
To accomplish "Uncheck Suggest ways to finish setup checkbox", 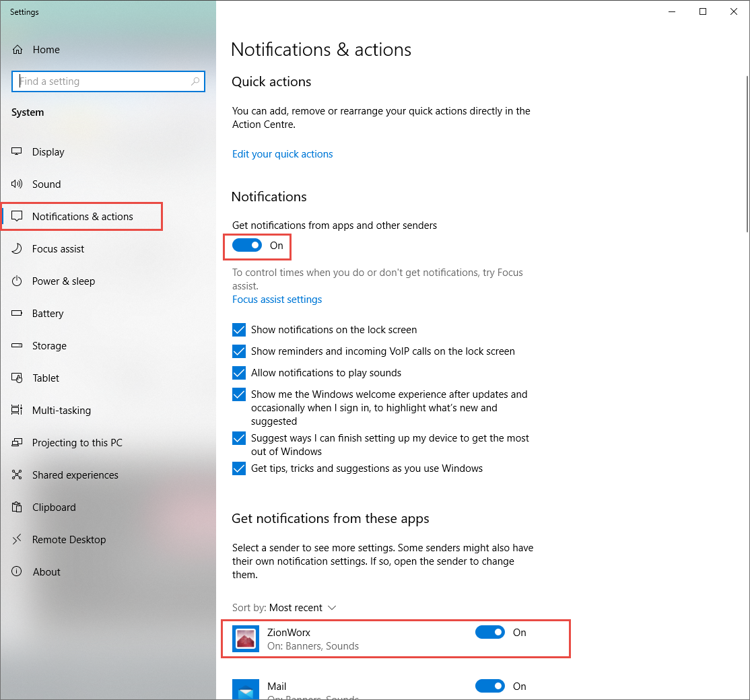I will tap(239, 438).
